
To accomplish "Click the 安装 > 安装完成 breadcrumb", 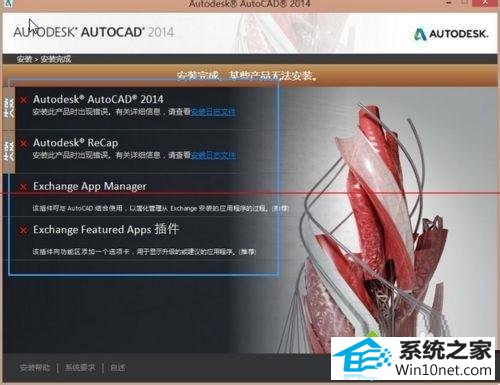I will [x=44, y=59].
